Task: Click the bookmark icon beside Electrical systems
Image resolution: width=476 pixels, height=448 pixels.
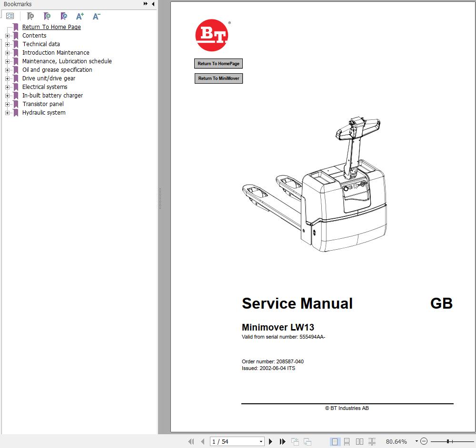Action: 16,87
